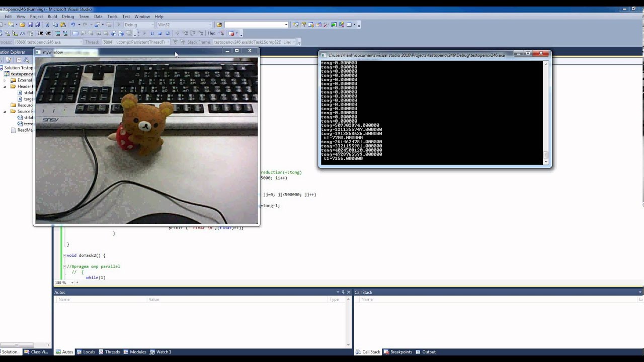
Task: Switch to the Threads tab
Action: [x=109, y=352]
